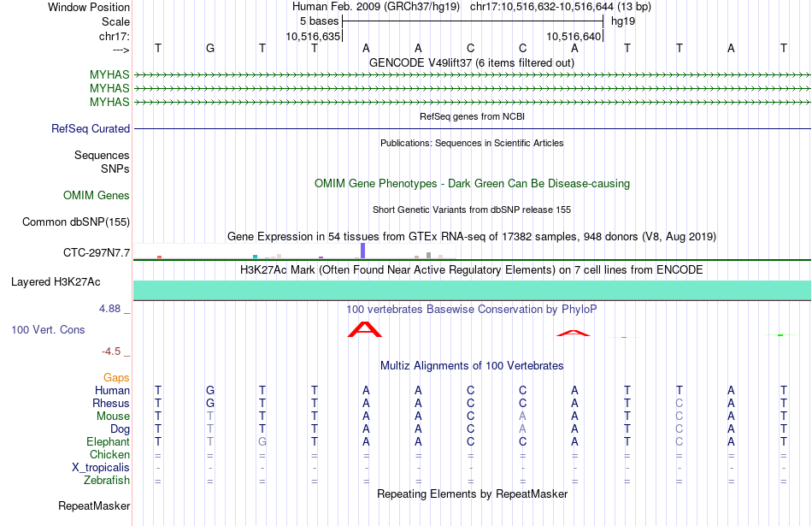Click the GENCODE V49lift37 track title
Viewport: 812px width, 526px height.
[x=471, y=62]
